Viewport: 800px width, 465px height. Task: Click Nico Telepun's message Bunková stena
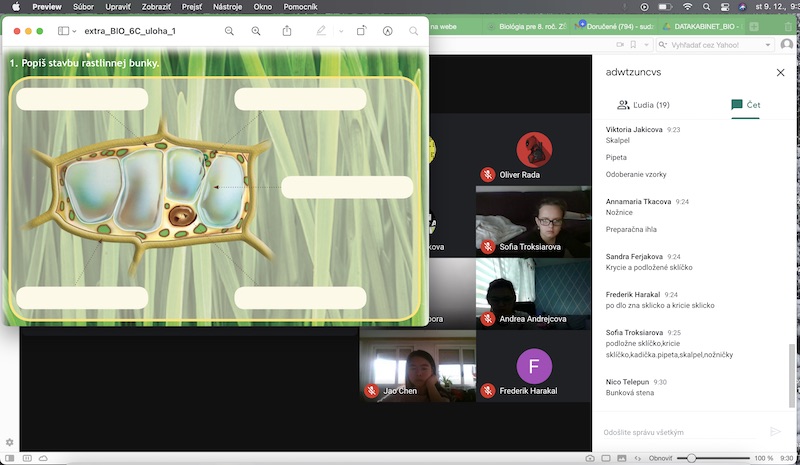coord(630,393)
